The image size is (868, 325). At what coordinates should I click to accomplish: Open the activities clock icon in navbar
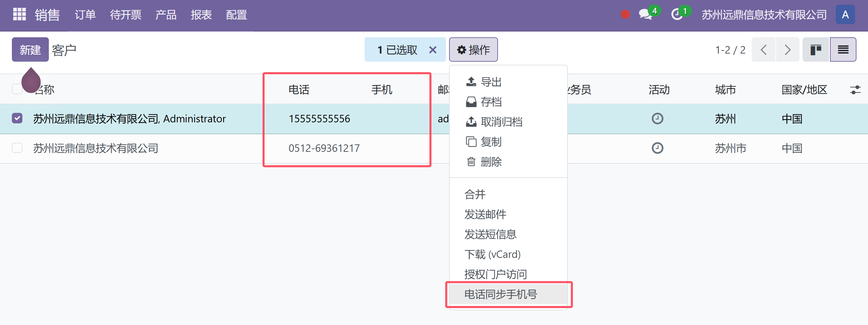coord(677,15)
